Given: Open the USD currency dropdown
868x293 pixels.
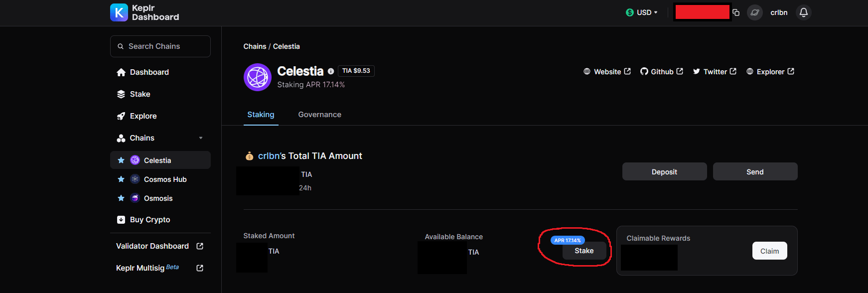Looking at the screenshot, I should [642, 12].
